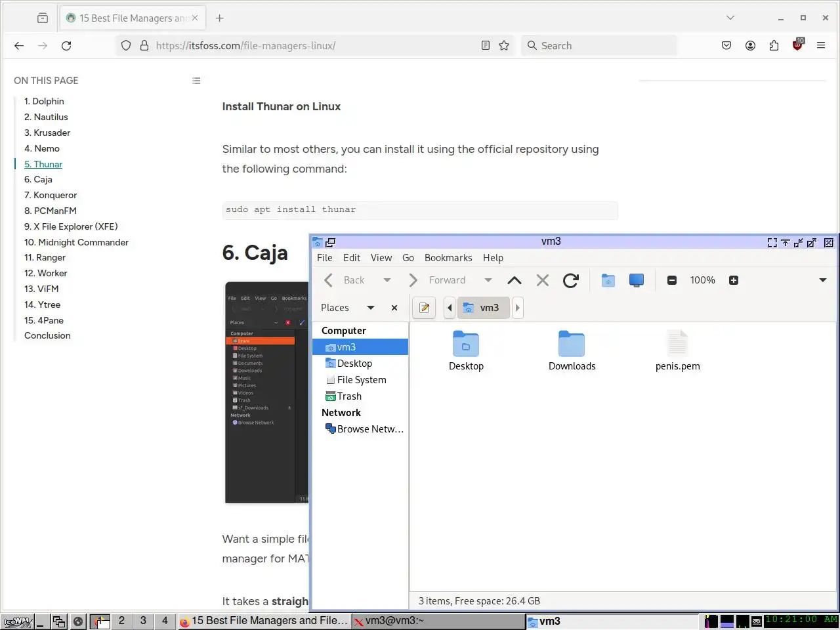The height and width of the screenshot is (630, 840).
Task: Switch to the vm3@vm3 terminal taskbar item
Action: coord(438,621)
